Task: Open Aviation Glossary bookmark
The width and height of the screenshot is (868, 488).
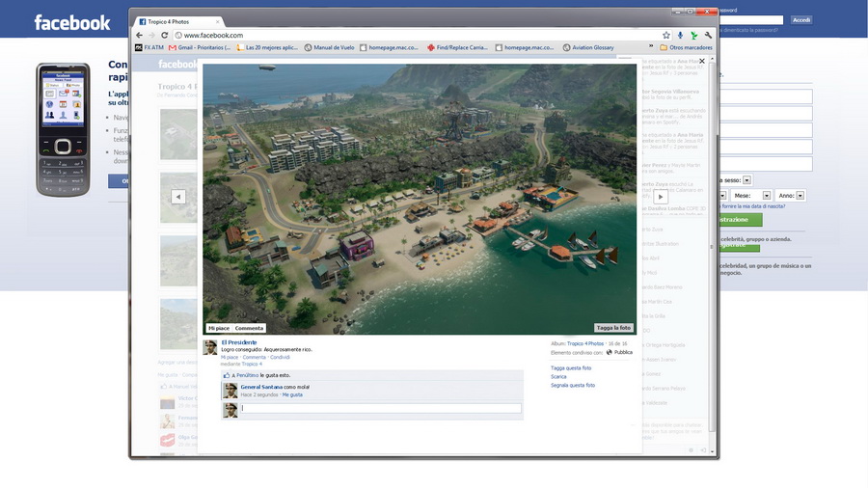Action: (589, 47)
